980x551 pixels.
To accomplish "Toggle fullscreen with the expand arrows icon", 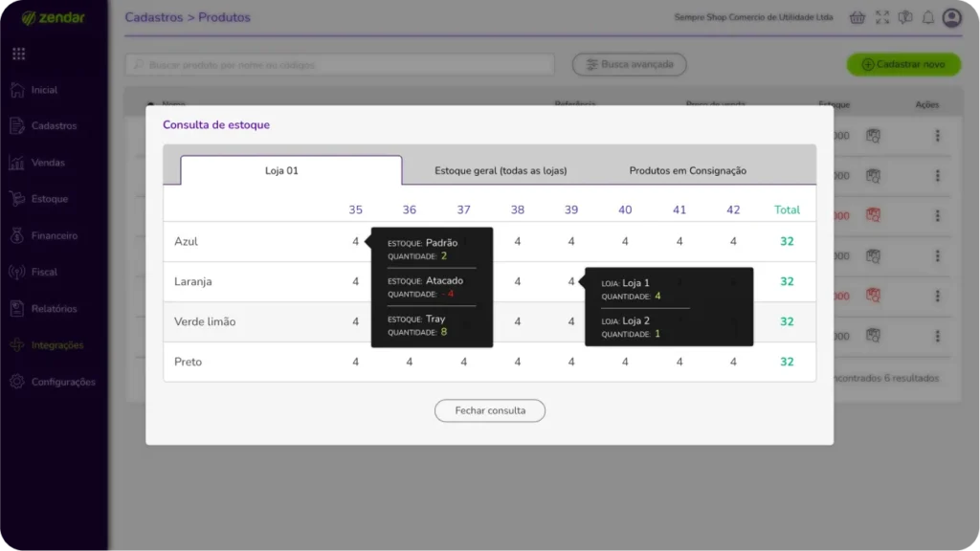I will (x=881, y=17).
